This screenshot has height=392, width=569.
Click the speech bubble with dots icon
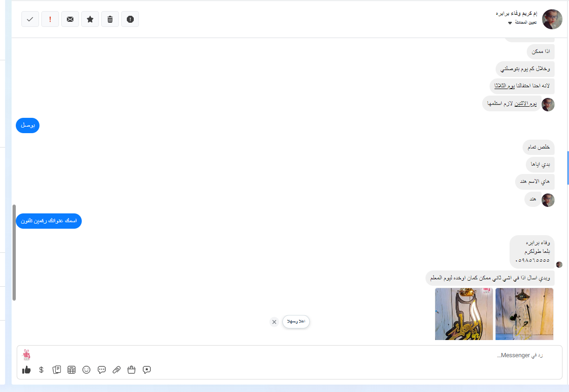[x=102, y=370]
